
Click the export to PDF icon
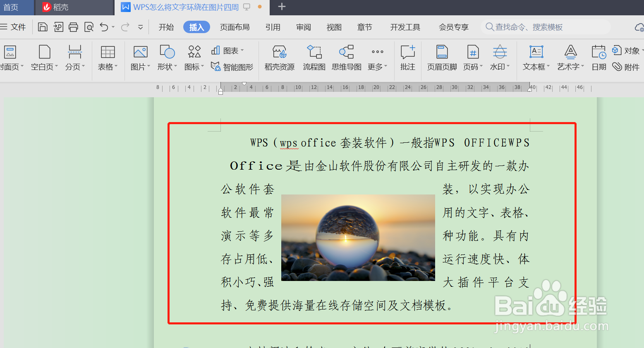pyautogui.click(x=58, y=27)
